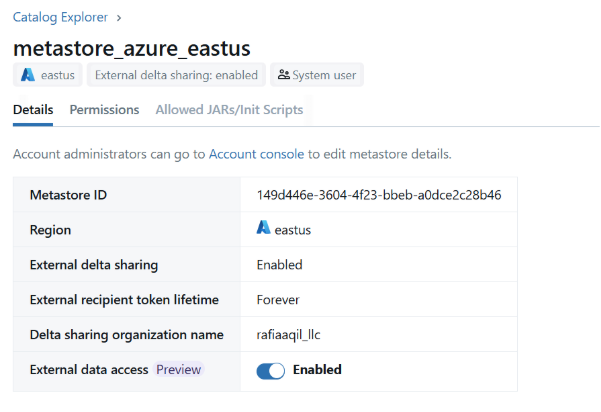Switch to the Details tab
The width and height of the screenshot is (601, 412).
(33, 110)
